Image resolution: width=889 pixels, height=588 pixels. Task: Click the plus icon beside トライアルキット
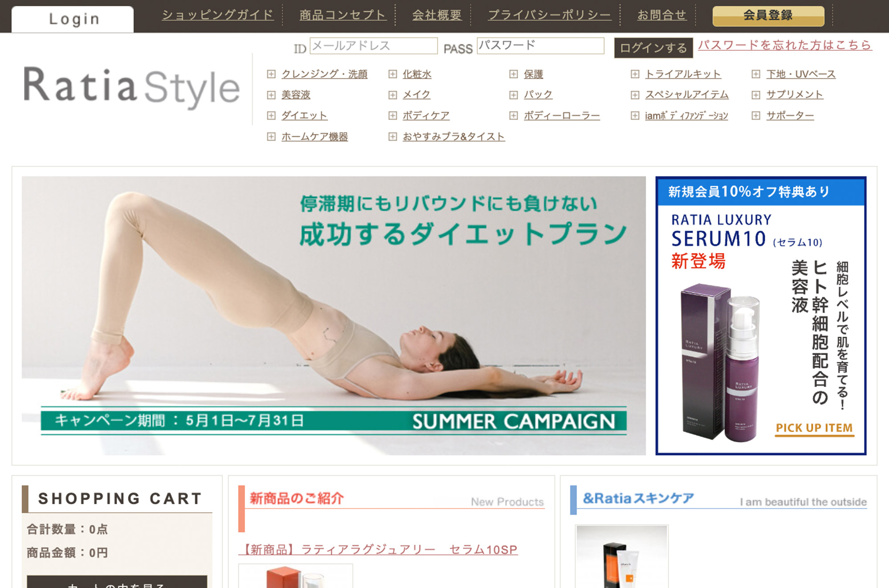[635, 74]
